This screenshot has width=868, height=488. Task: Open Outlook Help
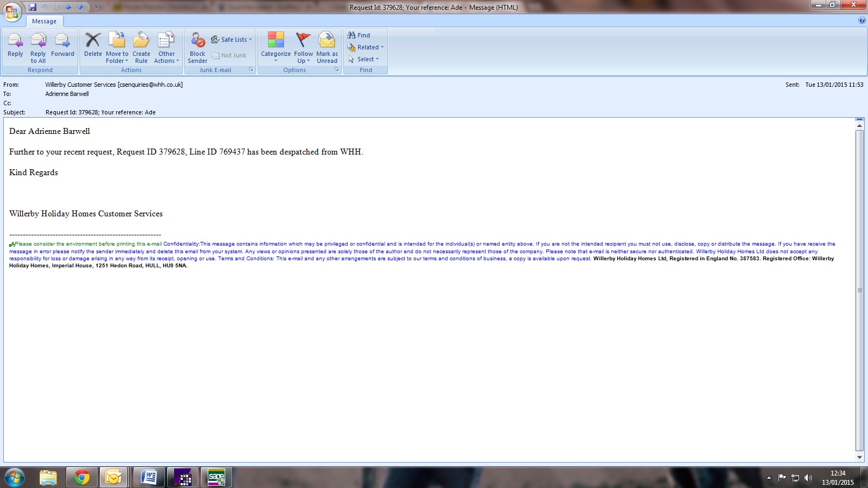pos(862,21)
